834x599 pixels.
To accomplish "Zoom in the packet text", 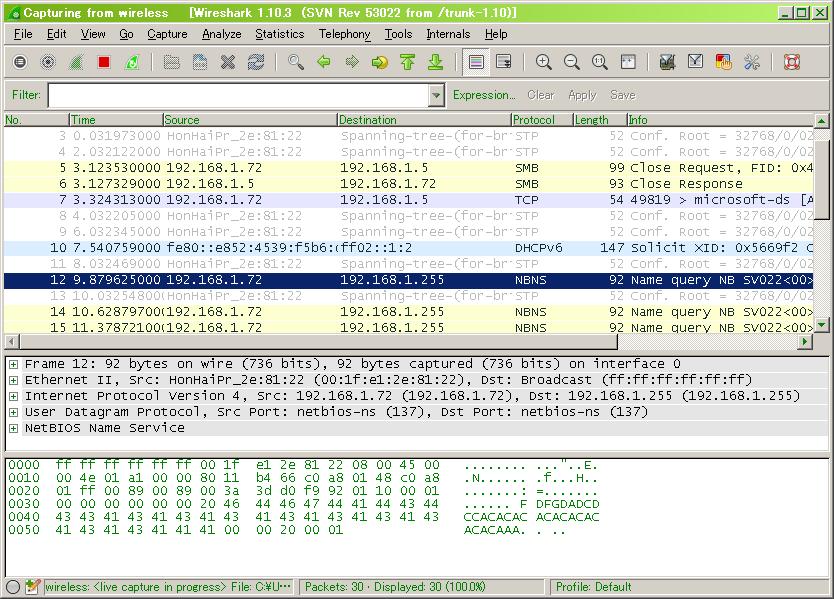I will 544,62.
